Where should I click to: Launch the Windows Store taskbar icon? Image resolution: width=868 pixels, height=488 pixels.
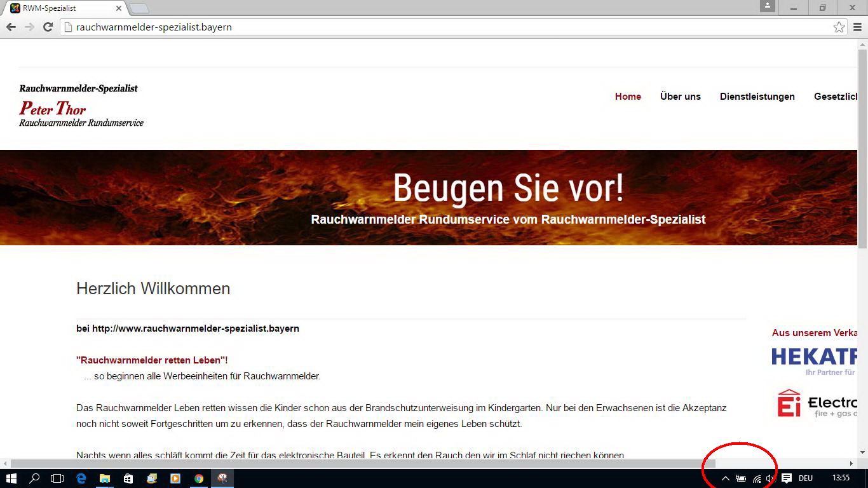click(x=128, y=478)
